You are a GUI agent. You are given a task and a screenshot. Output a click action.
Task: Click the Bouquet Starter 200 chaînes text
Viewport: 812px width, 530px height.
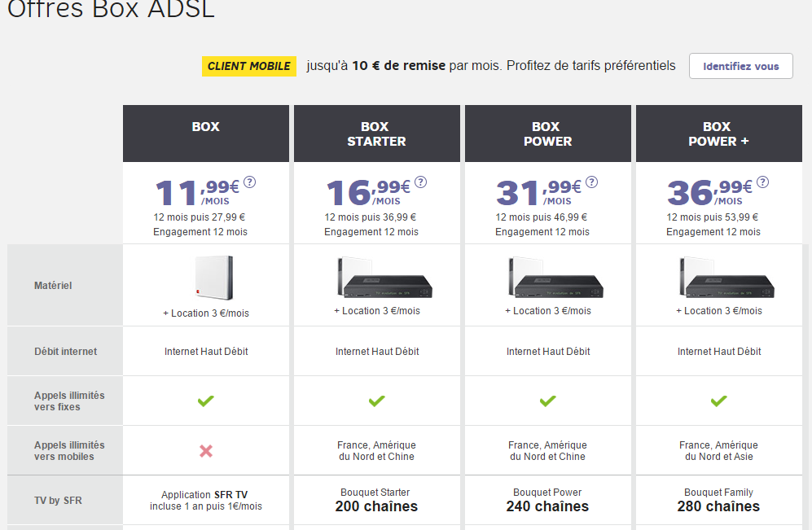(x=376, y=500)
